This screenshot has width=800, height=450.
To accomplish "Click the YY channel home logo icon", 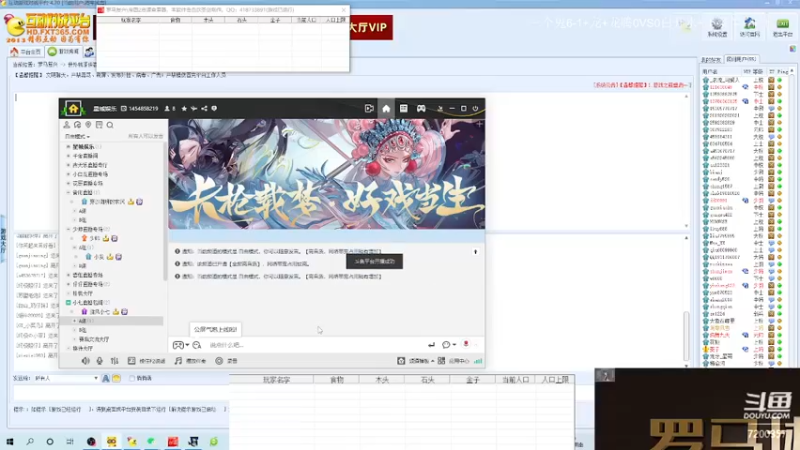I will pos(73,109).
